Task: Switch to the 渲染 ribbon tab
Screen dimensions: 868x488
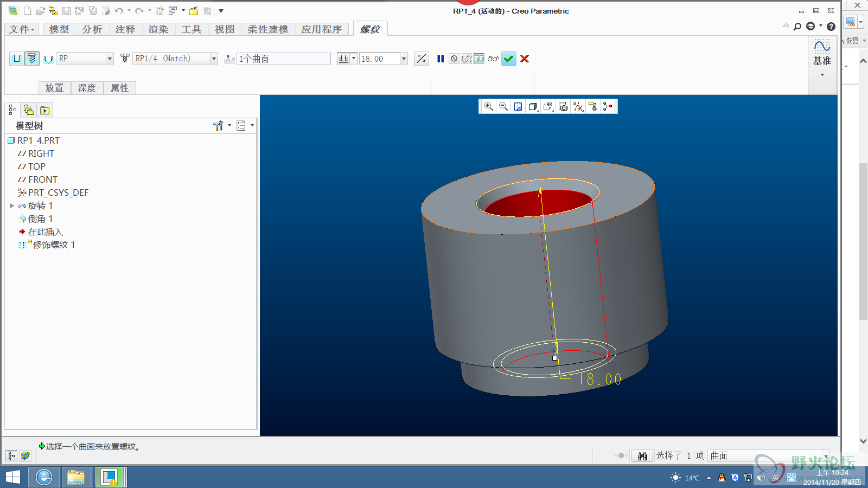Action: [x=158, y=29]
